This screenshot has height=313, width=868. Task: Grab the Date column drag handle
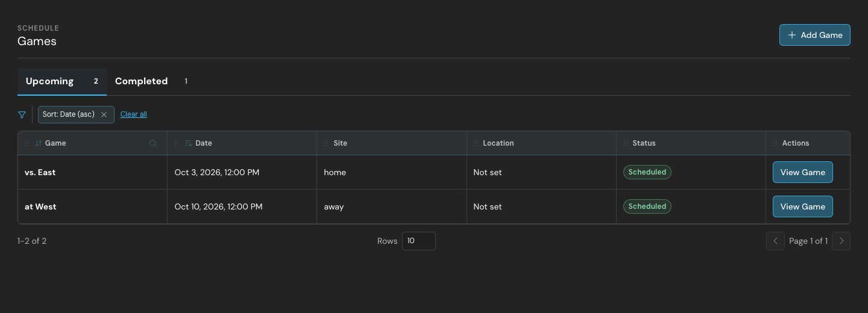point(177,143)
